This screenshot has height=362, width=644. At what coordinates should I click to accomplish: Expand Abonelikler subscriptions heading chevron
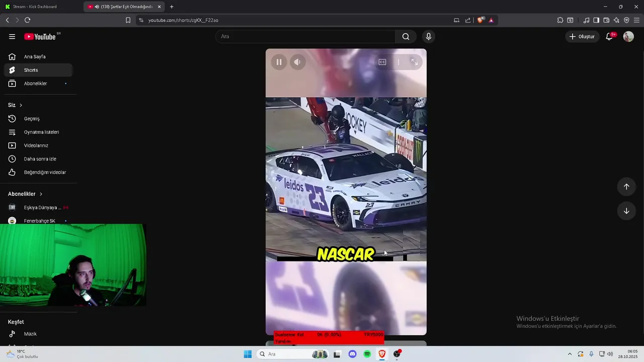pos(41,194)
